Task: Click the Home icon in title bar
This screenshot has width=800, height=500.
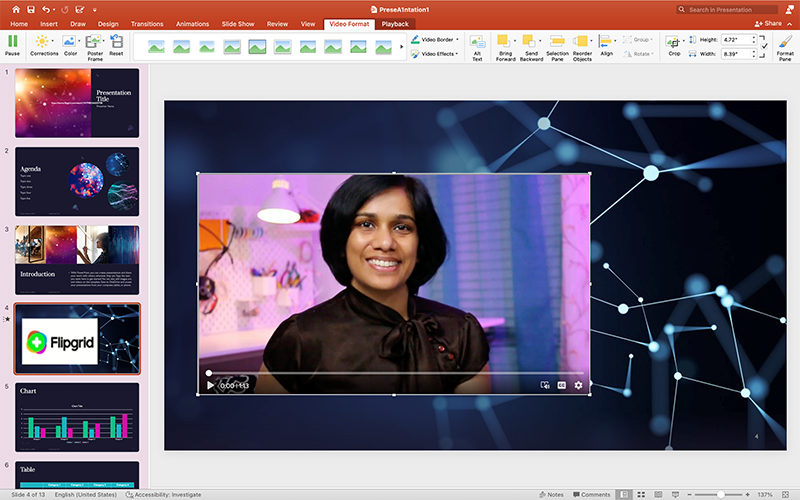Action: coord(16,9)
